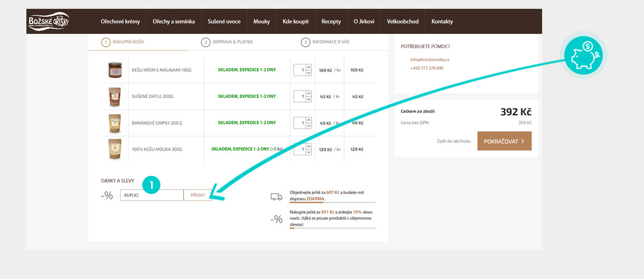Decrease quantity of Sušené datle
Viewport: 644px width, 279px height.
pyautogui.click(x=309, y=100)
